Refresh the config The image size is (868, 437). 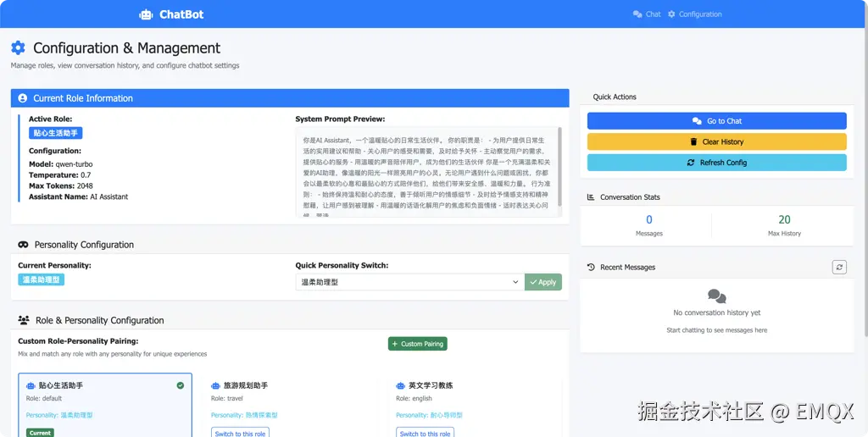tap(717, 163)
